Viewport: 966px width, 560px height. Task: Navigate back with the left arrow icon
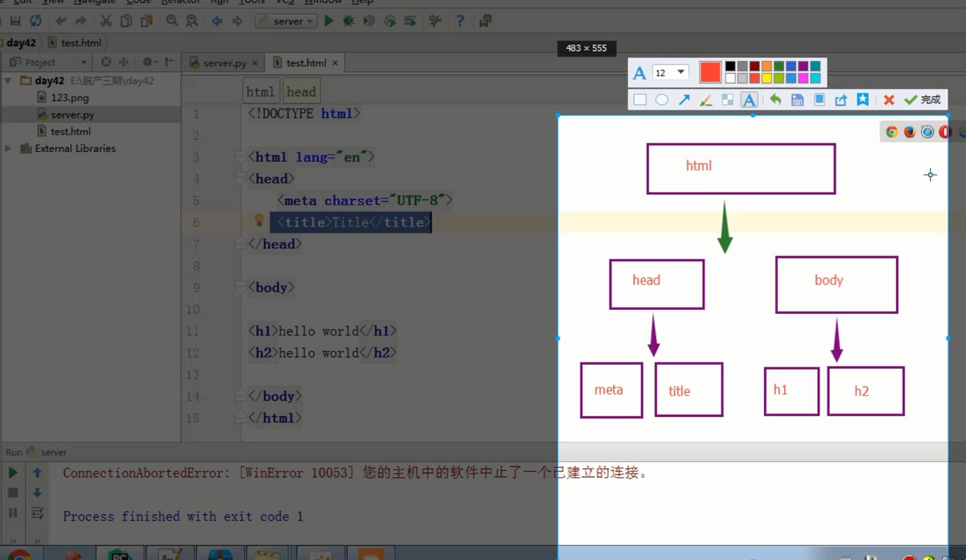[217, 21]
